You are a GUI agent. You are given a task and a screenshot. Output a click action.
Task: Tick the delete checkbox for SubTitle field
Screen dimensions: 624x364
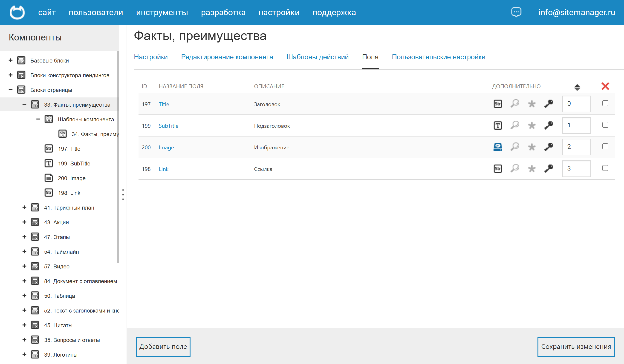605,125
